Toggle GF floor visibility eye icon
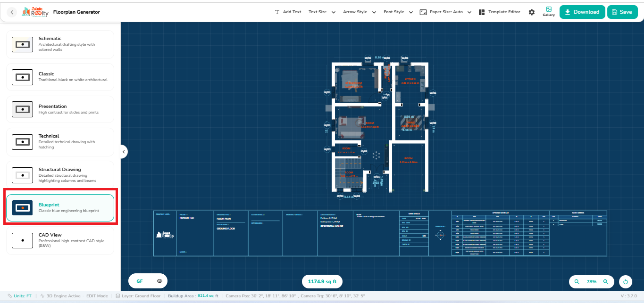 click(x=159, y=281)
